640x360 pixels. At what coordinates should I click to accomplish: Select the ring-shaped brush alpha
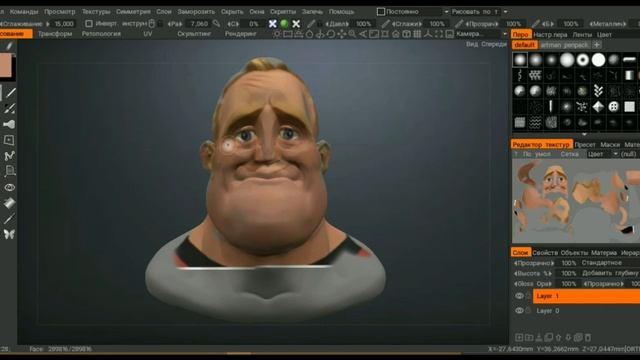583,60
